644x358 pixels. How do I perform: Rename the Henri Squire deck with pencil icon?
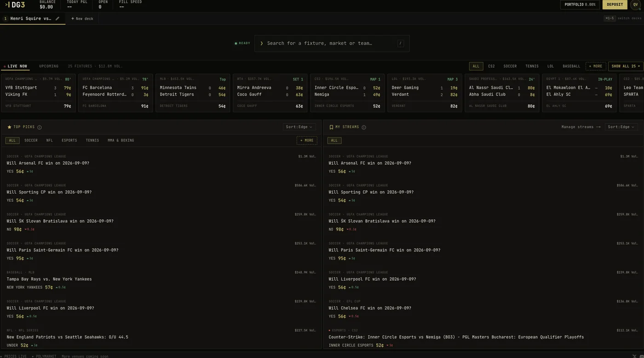[57, 18]
